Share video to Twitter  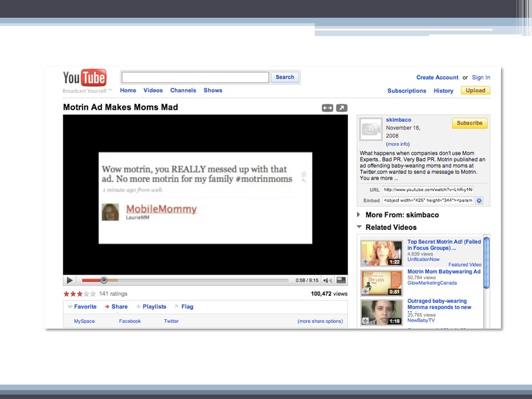click(171, 321)
